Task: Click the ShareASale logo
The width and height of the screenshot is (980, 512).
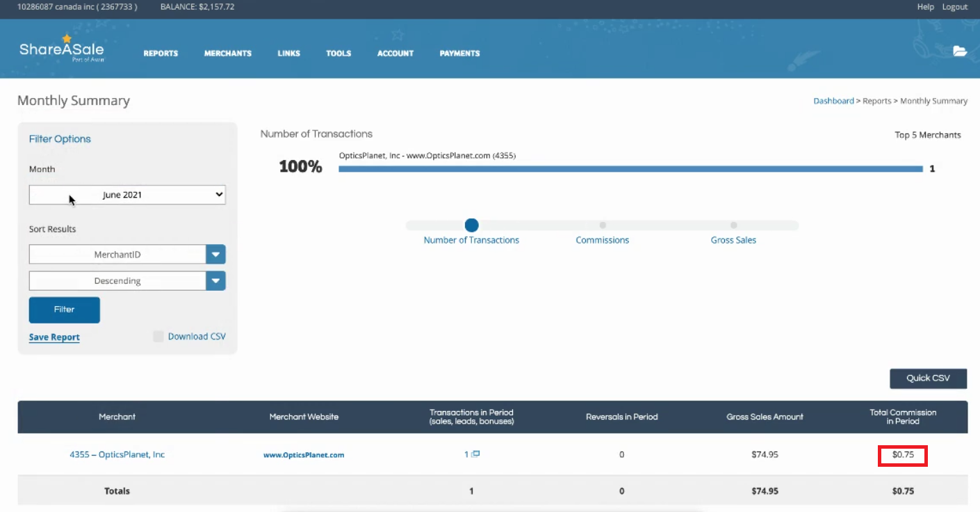Action: coord(62,49)
